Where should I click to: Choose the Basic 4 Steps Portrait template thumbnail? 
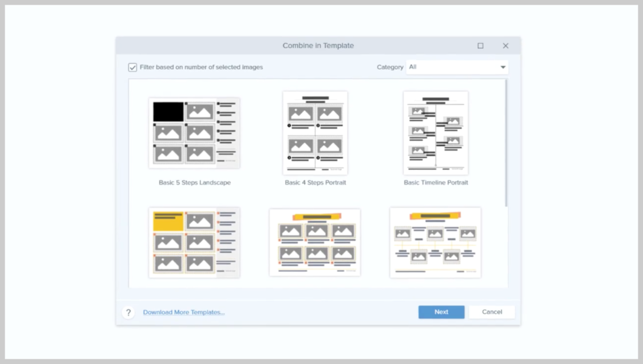(315, 133)
